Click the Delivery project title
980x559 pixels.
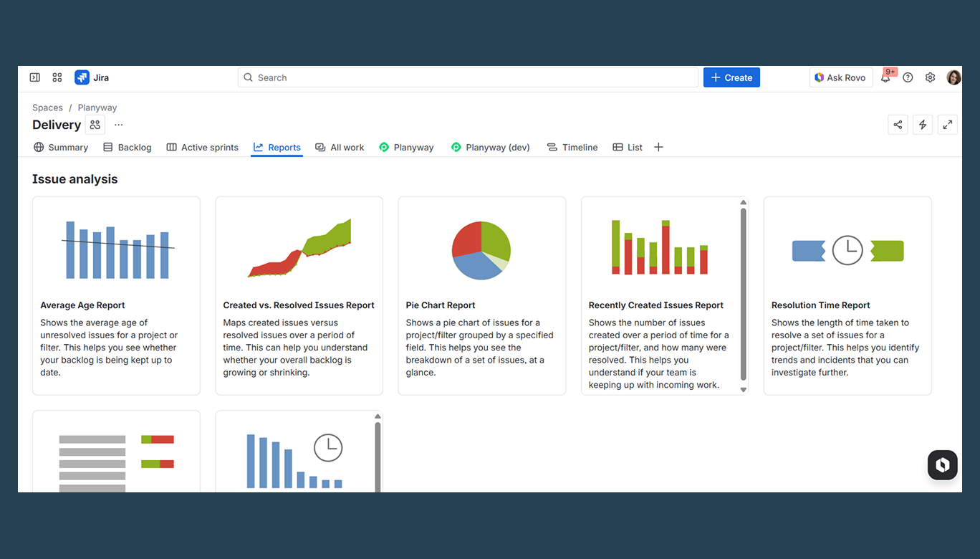coord(57,125)
